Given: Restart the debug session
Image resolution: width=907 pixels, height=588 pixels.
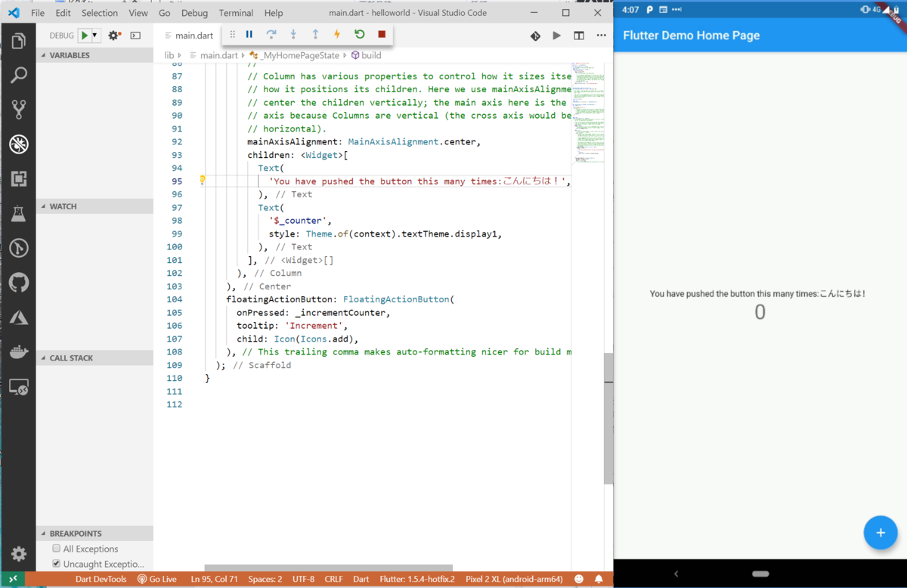Looking at the screenshot, I should [360, 34].
